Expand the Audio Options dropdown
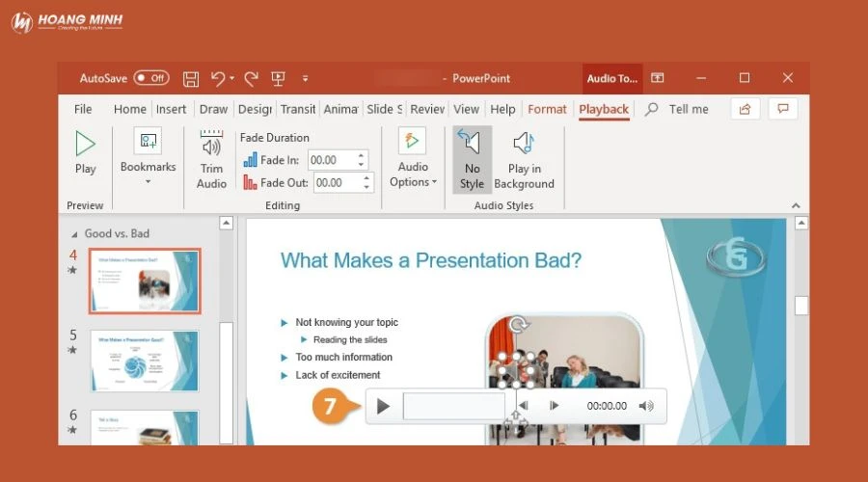 click(x=414, y=181)
